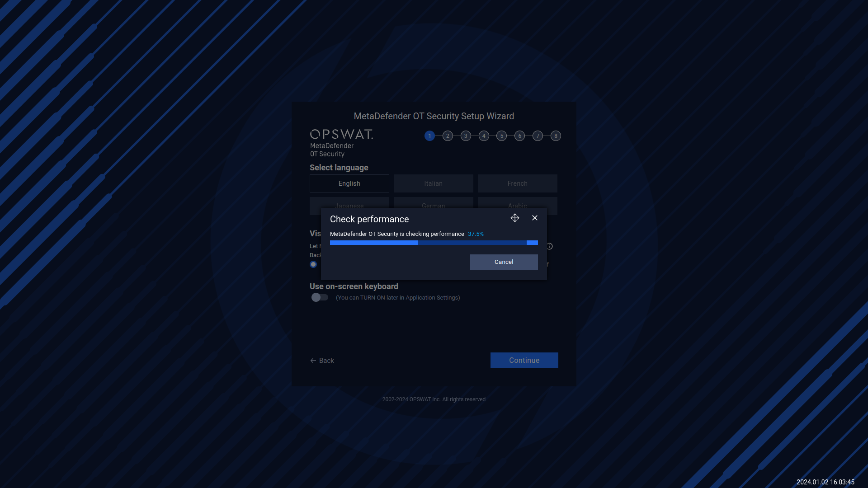Click the date and time stamp
This screenshot has width=868, height=488.
(826, 482)
